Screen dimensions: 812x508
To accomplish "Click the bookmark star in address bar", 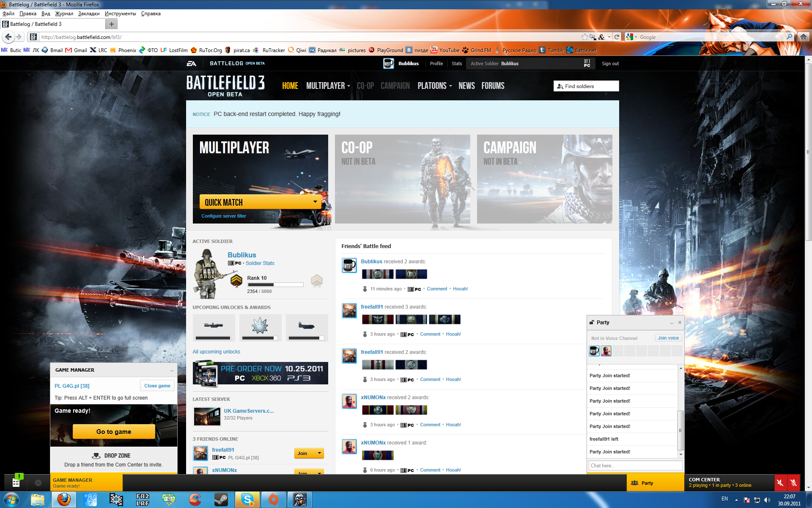I will tap(584, 37).
